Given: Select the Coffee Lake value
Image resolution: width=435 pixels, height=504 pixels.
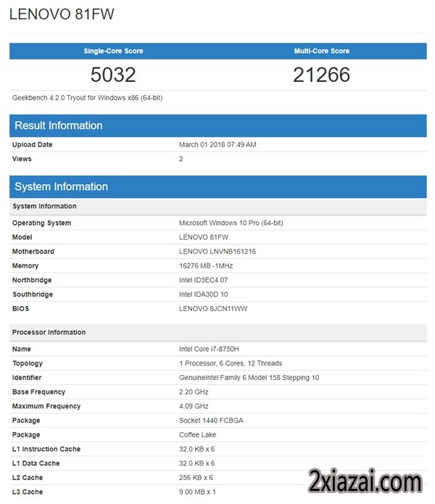Looking at the screenshot, I should tap(198, 435).
